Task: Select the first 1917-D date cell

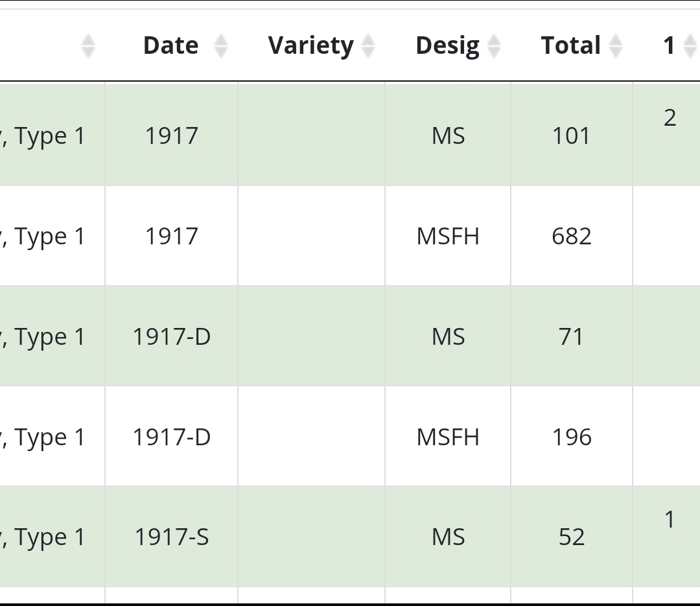Action: pyautogui.click(x=171, y=337)
